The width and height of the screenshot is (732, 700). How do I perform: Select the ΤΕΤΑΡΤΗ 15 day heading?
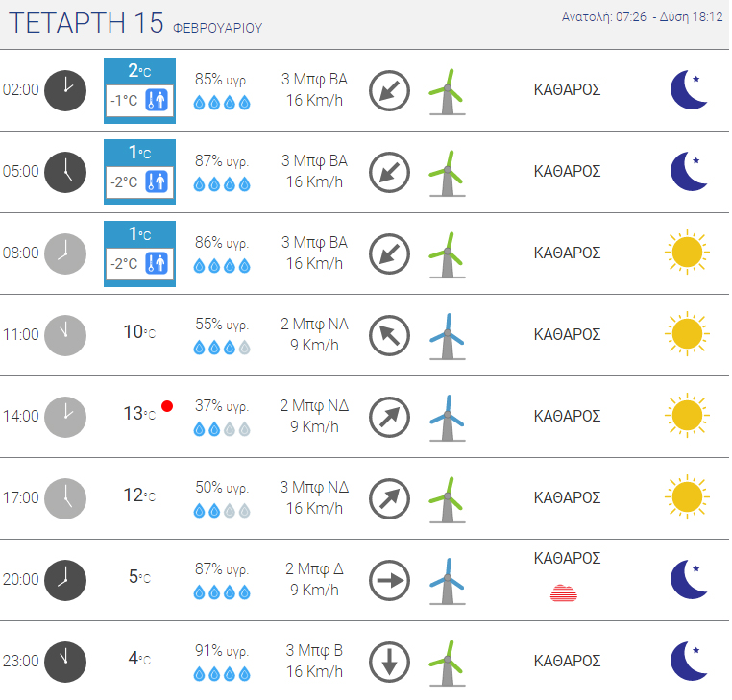coord(86,23)
